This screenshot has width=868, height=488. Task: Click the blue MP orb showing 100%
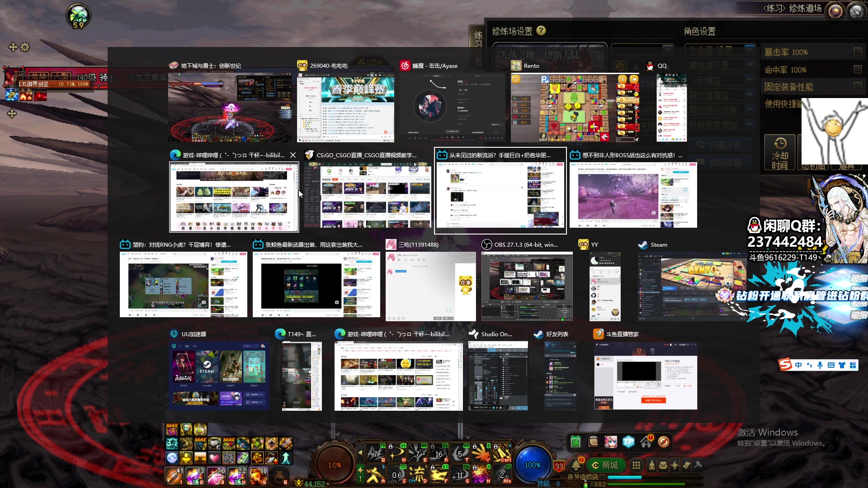click(x=533, y=465)
